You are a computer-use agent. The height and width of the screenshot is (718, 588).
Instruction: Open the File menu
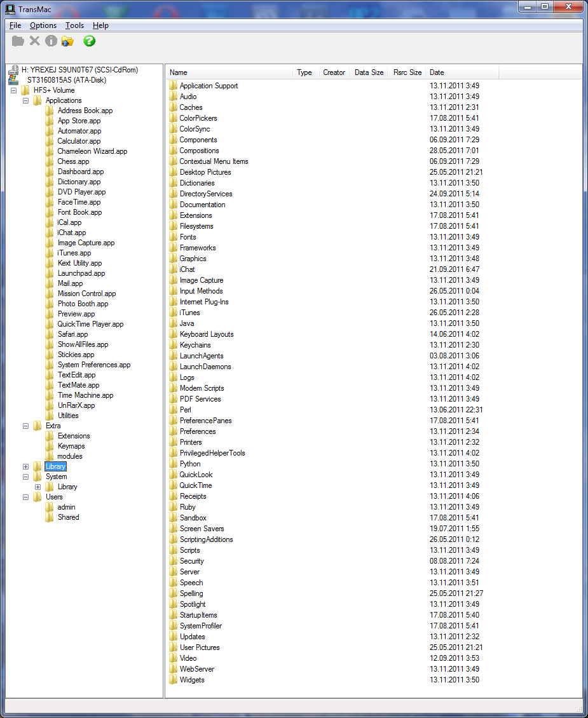coord(15,25)
